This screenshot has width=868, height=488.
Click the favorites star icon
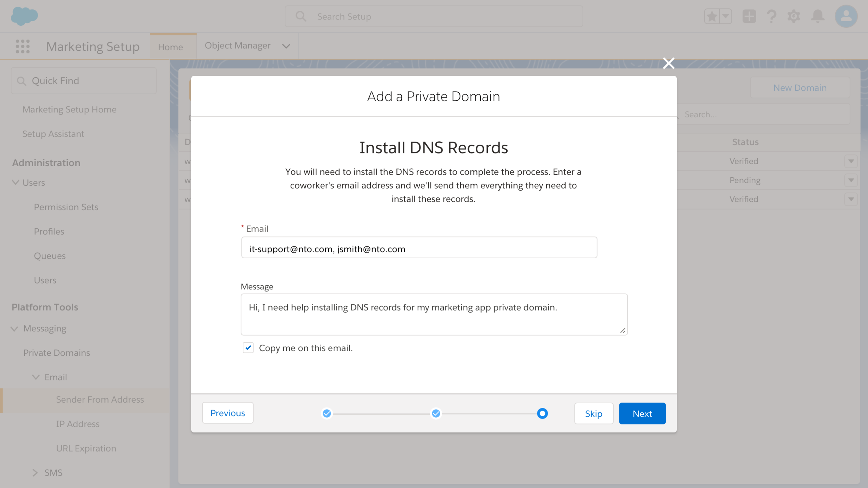pos(712,16)
